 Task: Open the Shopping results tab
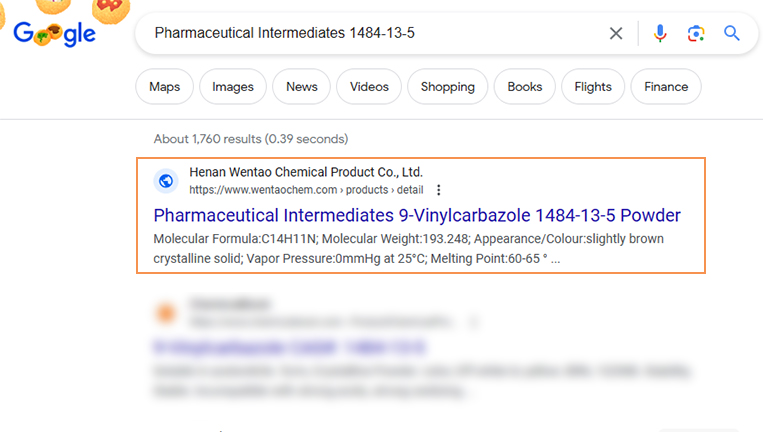point(448,87)
